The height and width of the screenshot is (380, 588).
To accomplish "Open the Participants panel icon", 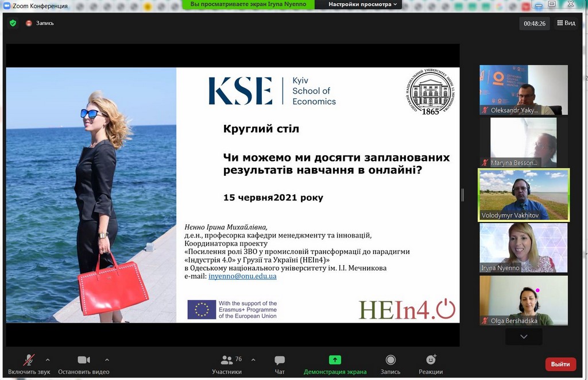I will (227, 360).
